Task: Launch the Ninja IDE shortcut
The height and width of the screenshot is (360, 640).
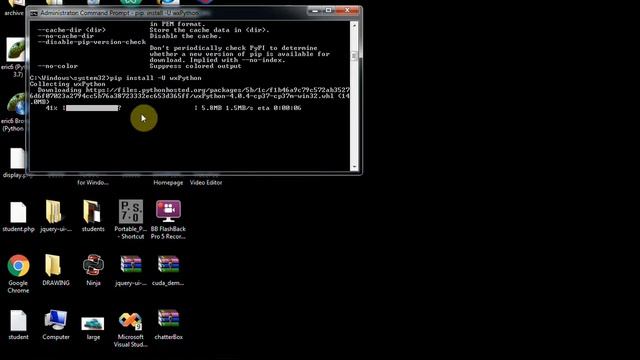Action: click(93, 265)
